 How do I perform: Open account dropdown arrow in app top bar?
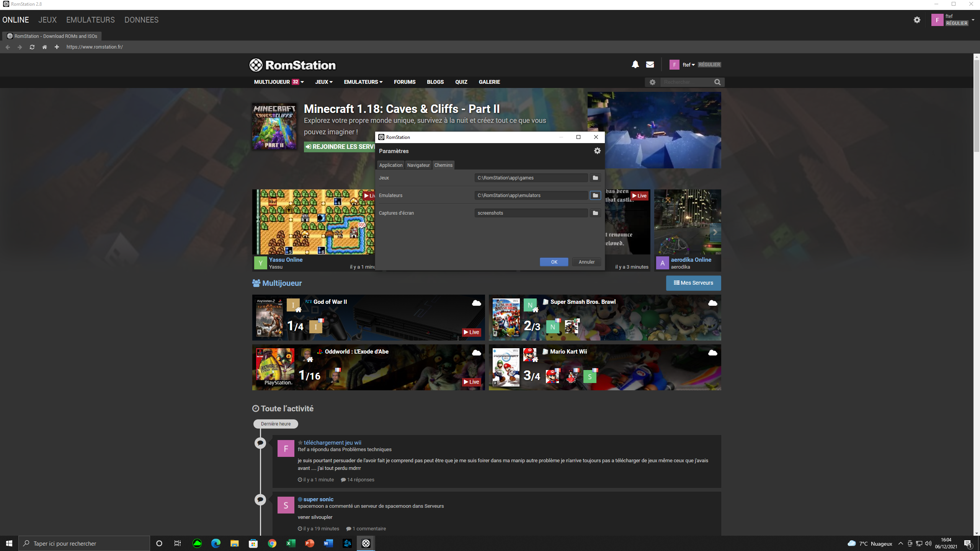[x=973, y=20]
